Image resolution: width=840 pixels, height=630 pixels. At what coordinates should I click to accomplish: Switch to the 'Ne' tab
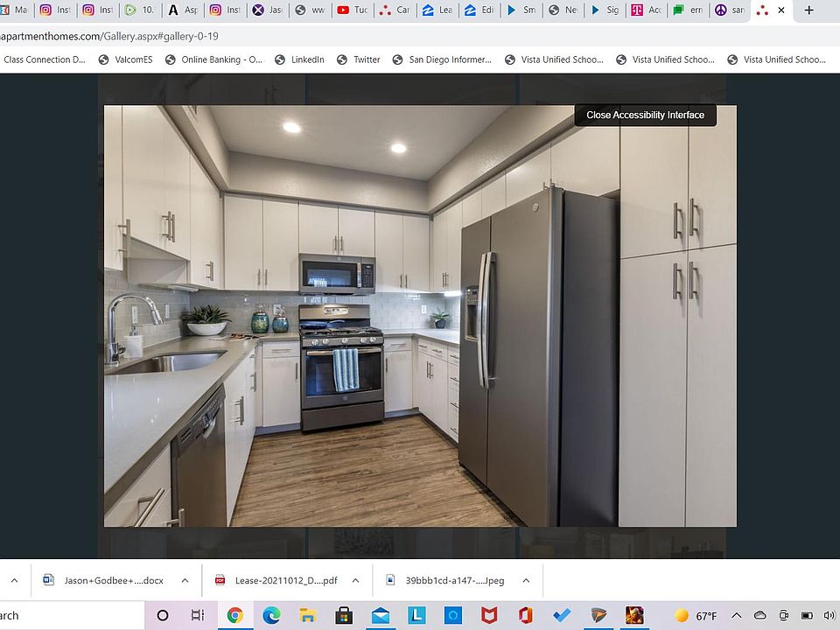pos(563,10)
